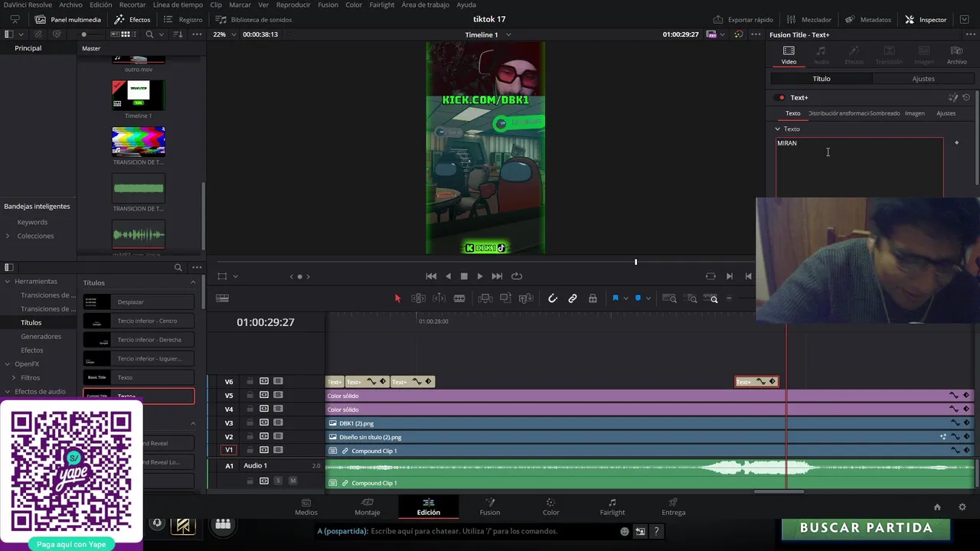This screenshot has height=551, width=980.
Task: Click the Full extent zoom icon
Action: click(x=669, y=298)
